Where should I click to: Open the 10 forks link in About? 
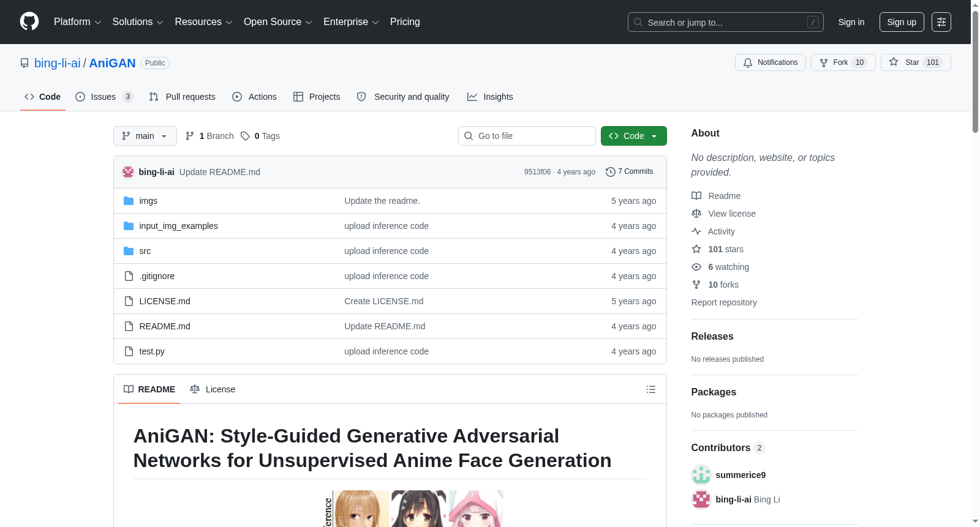(x=723, y=285)
